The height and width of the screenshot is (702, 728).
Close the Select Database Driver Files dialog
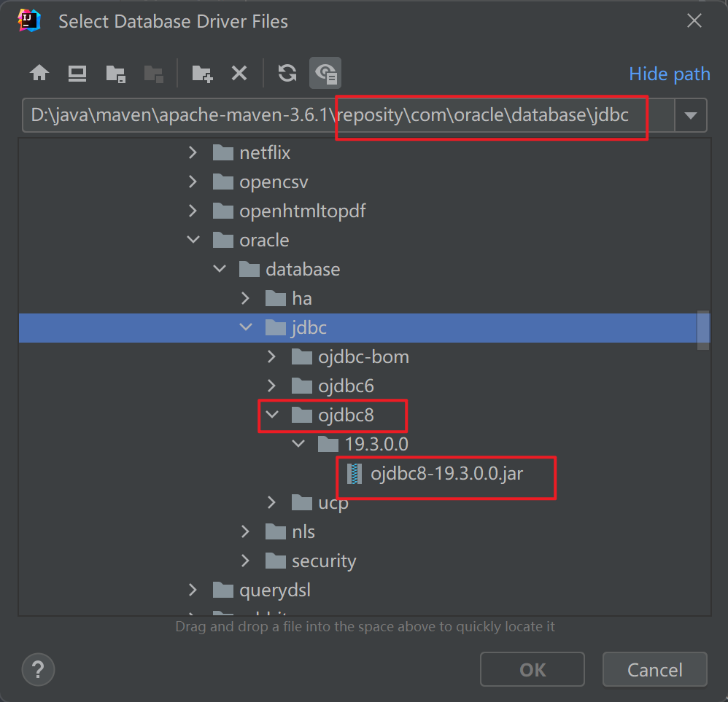[694, 20]
